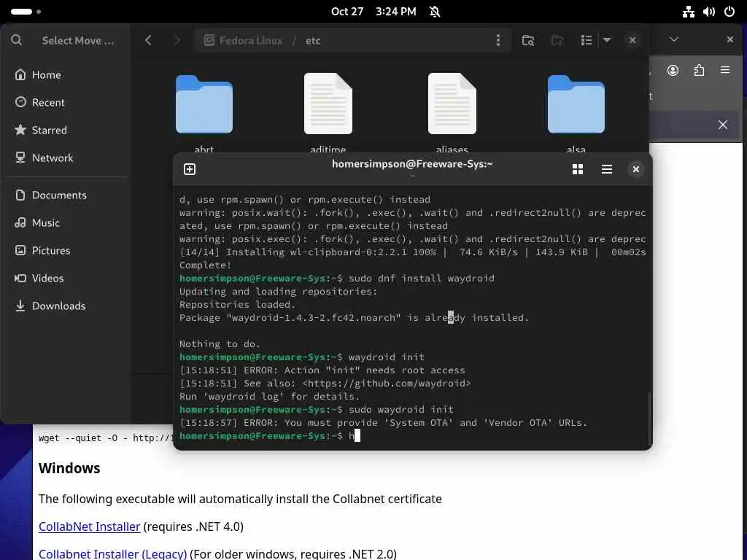Click the wget command text in browser

[x=106, y=438]
